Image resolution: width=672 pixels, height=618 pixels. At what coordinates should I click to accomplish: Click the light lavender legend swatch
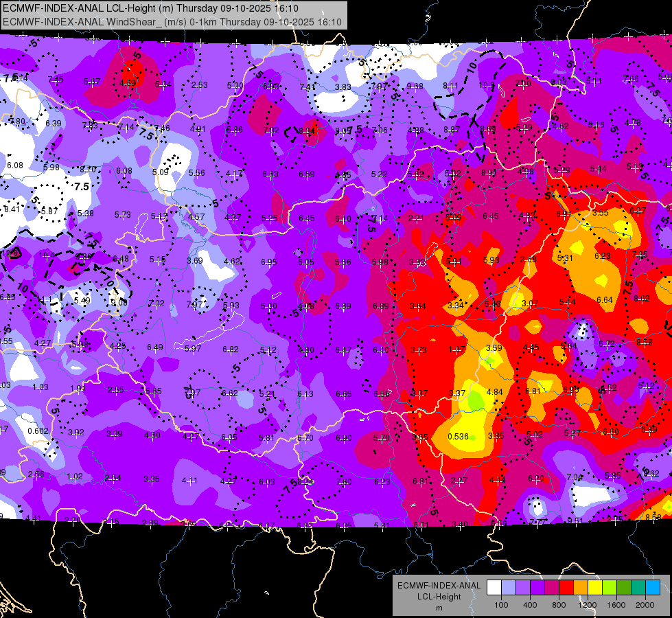point(509,587)
